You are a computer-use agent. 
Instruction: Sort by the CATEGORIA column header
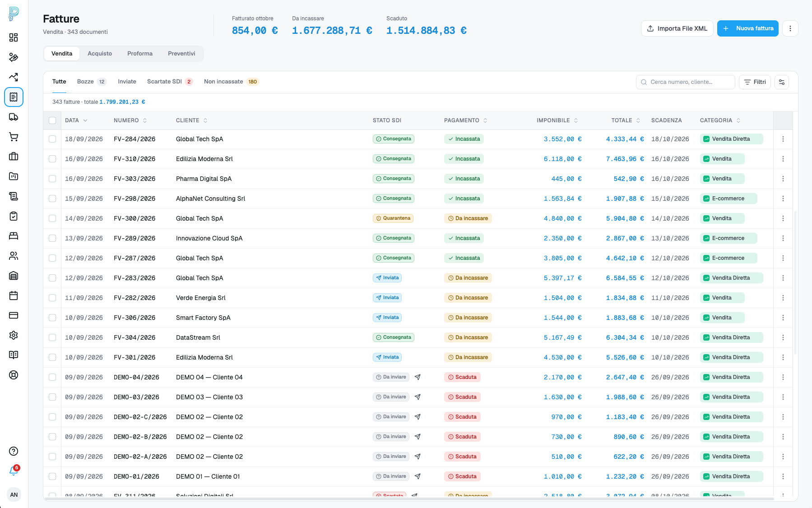coord(720,120)
